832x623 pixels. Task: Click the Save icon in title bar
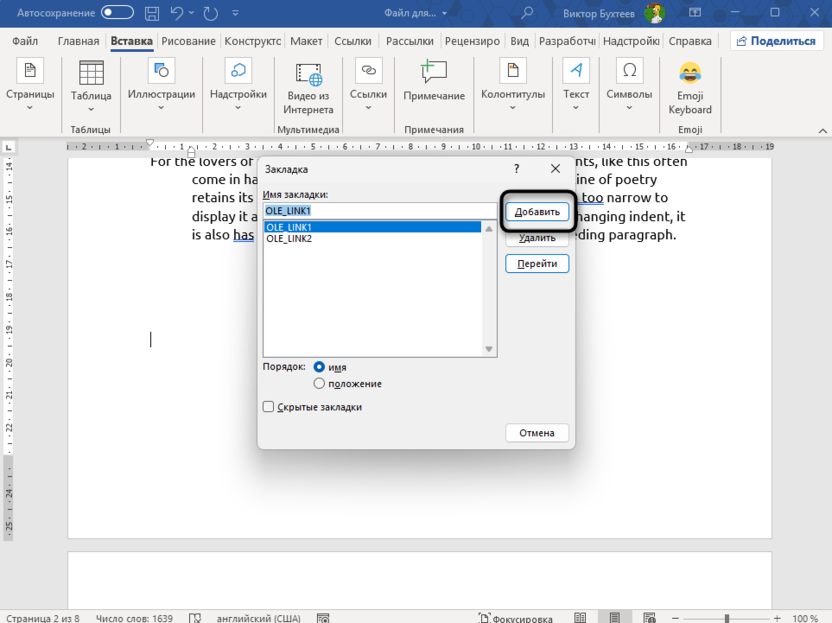(152, 13)
